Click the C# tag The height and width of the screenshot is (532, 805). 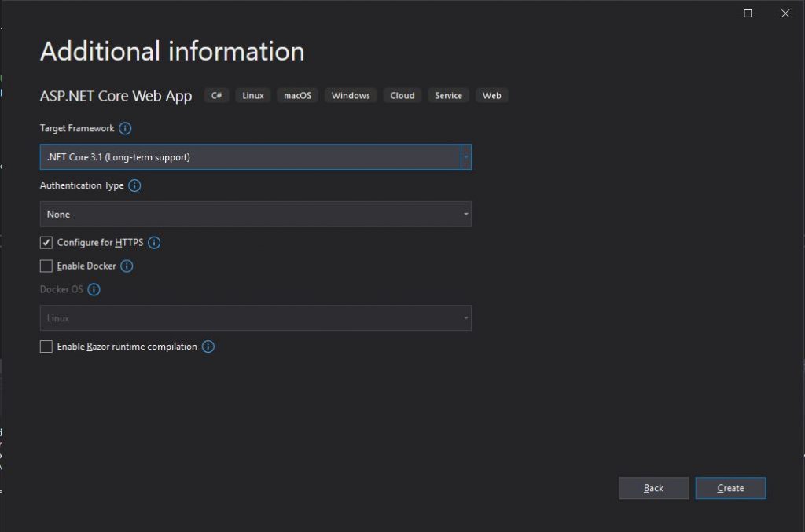[217, 95]
